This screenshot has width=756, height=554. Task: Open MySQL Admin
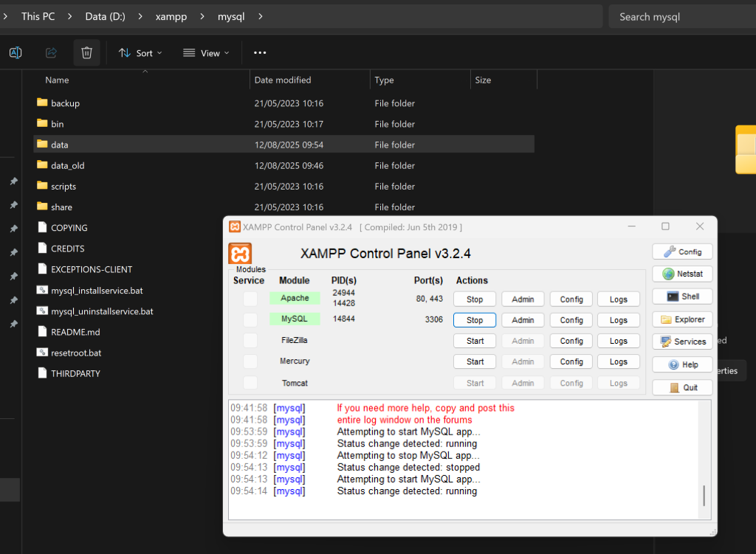pos(523,320)
